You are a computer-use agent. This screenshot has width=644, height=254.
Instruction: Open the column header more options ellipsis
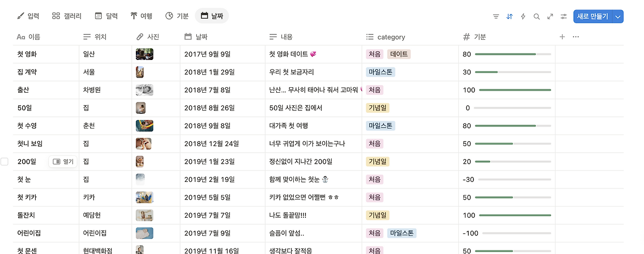tap(576, 37)
